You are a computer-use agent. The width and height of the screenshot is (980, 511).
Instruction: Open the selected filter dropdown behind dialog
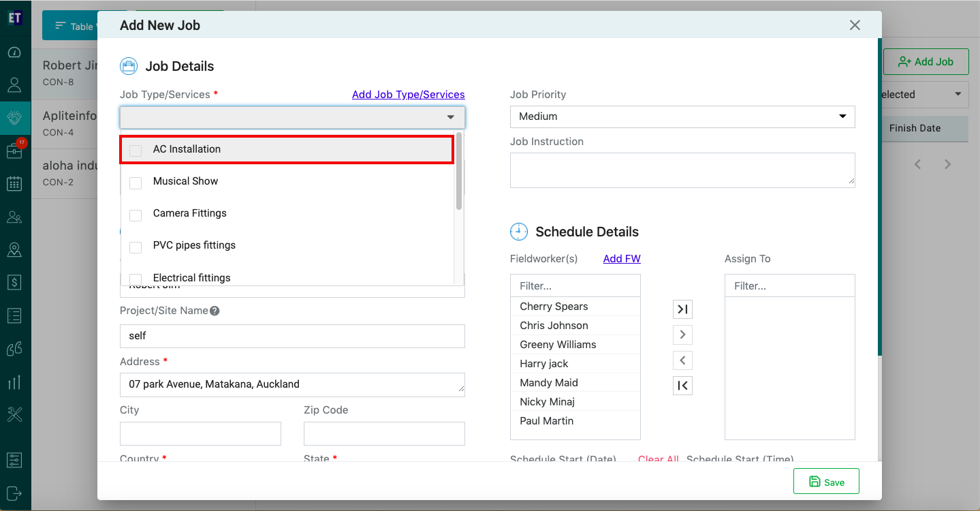[923, 95]
